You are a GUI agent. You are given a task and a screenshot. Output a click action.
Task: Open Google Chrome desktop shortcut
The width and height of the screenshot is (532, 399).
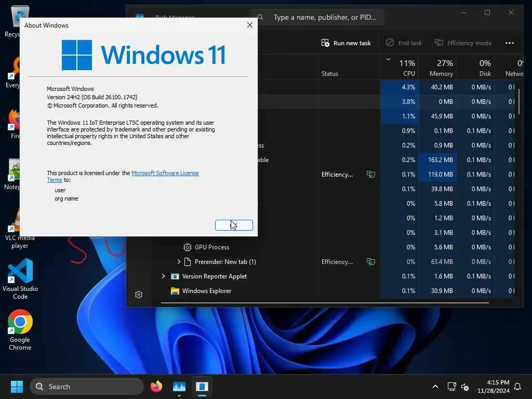point(20,330)
